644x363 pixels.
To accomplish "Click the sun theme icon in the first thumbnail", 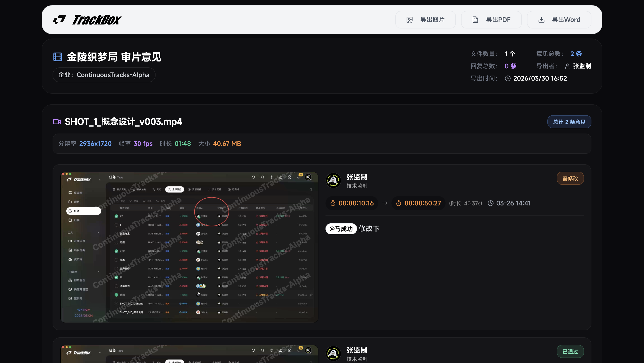I will [x=271, y=177].
